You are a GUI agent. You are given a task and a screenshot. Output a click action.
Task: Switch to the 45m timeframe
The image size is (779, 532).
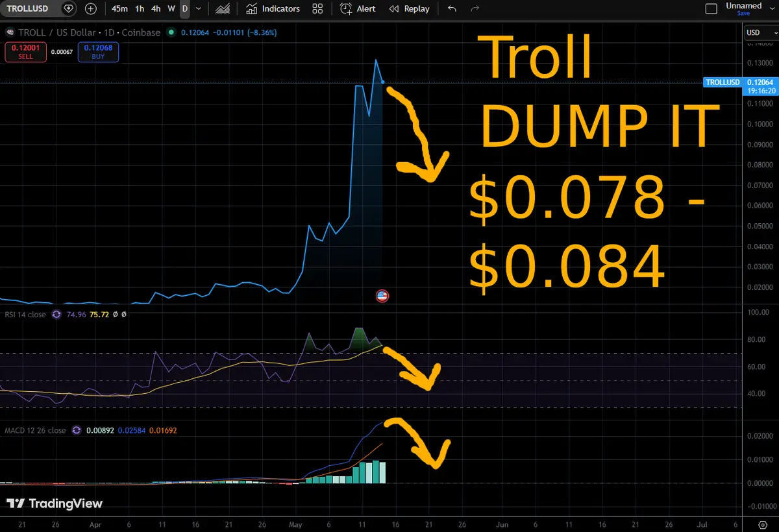(x=119, y=9)
